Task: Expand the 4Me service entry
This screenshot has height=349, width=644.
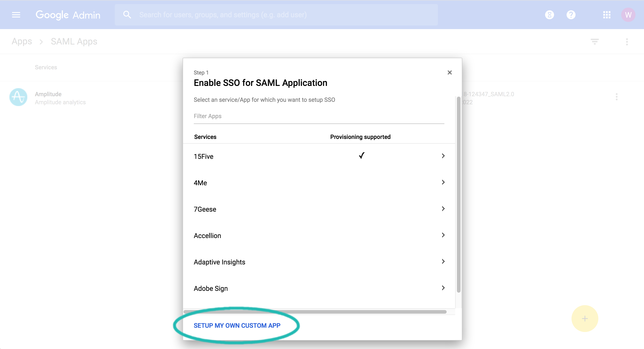Action: click(444, 182)
